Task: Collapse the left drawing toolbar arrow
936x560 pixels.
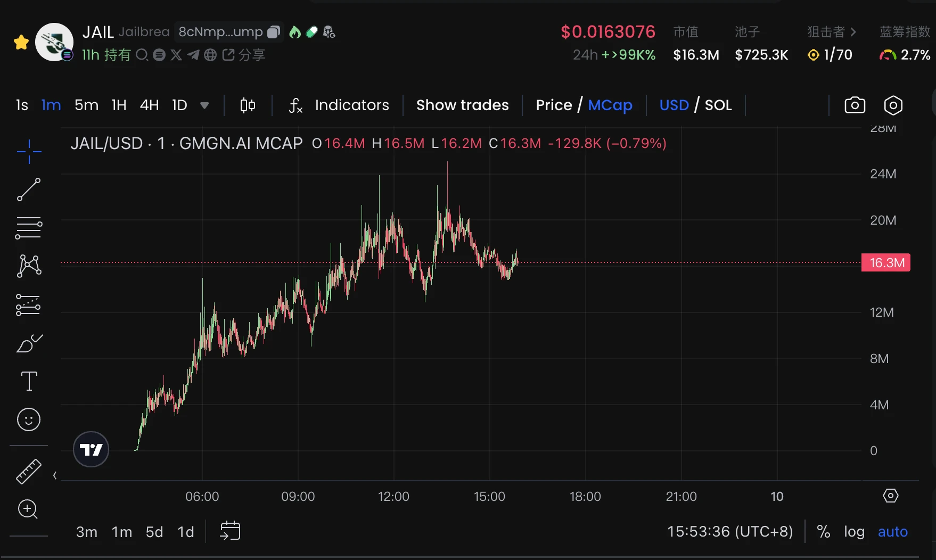Action: pos(55,475)
